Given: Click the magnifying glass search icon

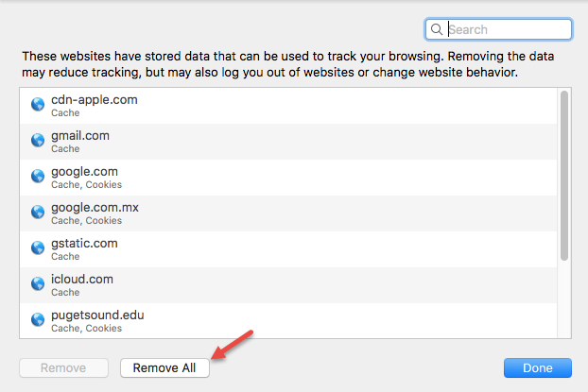Looking at the screenshot, I should pos(437,29).
